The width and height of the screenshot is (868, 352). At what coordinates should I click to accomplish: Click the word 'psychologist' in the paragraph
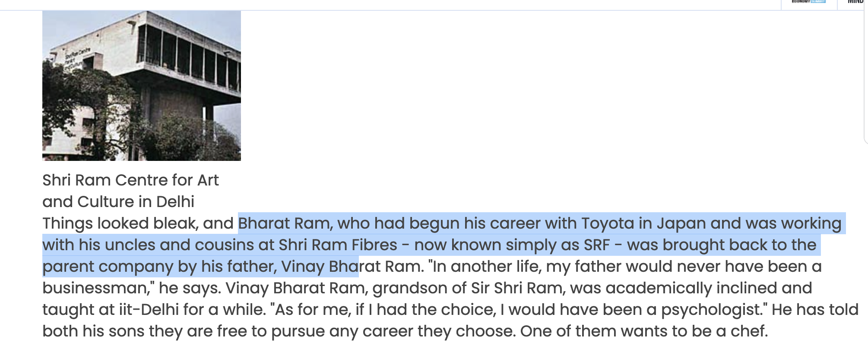point(711,310)
